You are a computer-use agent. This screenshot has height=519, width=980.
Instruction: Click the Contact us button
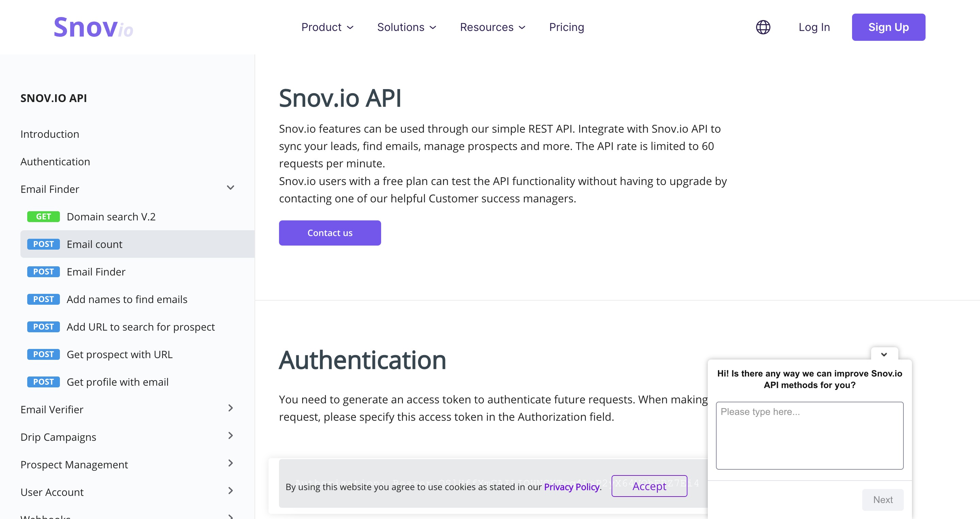coord(330,233)
